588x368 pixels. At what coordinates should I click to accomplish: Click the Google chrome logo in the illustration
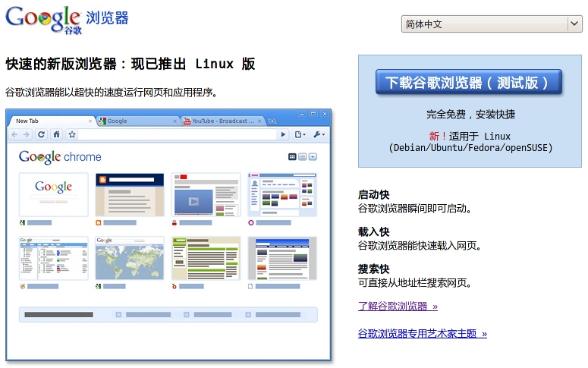60,157
